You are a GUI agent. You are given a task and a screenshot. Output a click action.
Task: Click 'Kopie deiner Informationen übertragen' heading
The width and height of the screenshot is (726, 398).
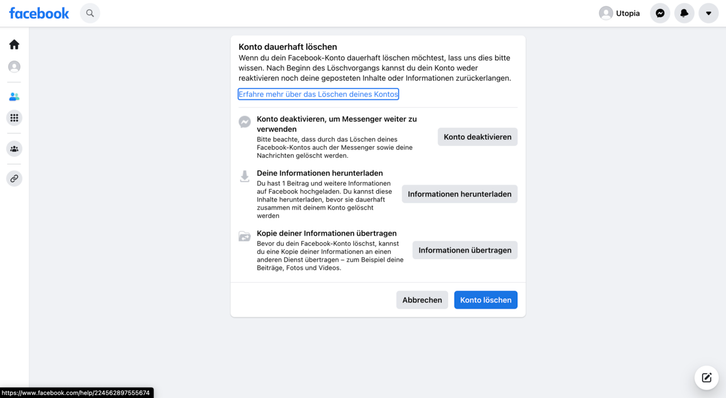(327, 233)
